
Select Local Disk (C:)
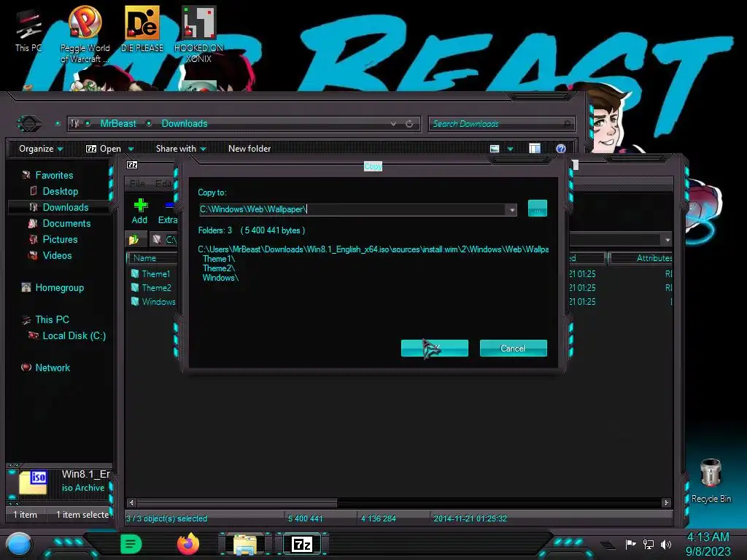(74, 335)
